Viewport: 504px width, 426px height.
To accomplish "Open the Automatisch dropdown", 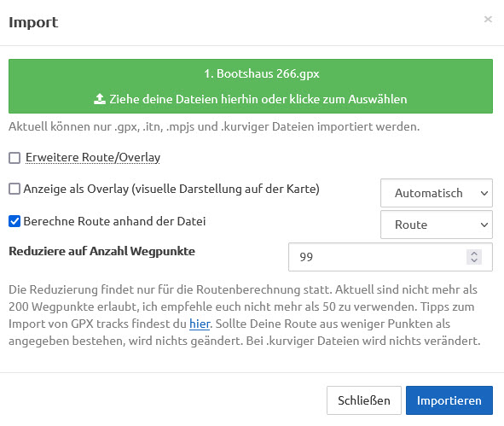I will (x=436, y=193).
